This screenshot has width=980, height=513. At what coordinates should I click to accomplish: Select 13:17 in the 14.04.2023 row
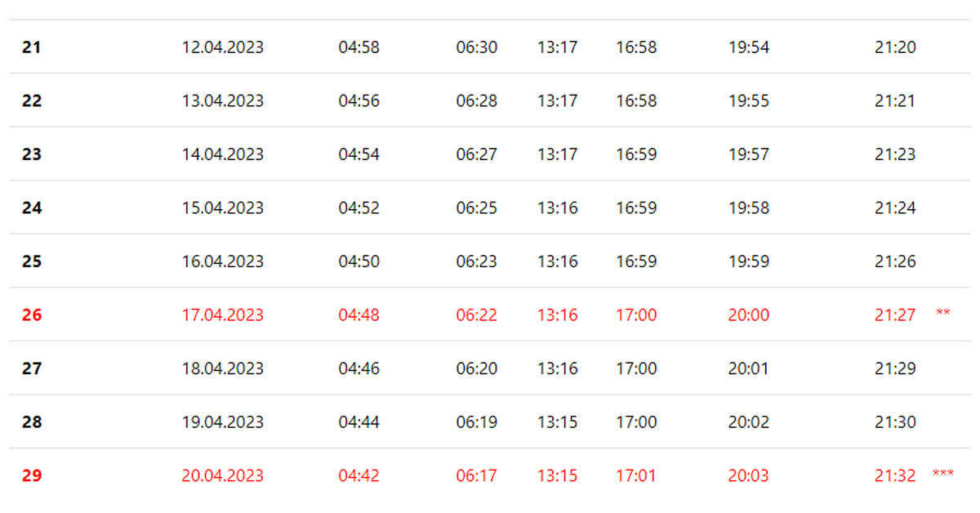tap(558, 154)
